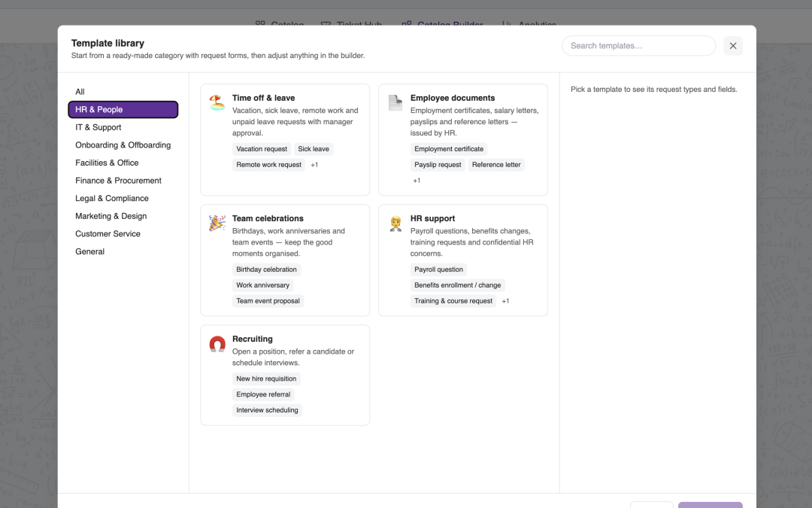This screenshot has height=508, width=812.
Task: Click the Interview scheduling tag
Action: tap(267, 410)
